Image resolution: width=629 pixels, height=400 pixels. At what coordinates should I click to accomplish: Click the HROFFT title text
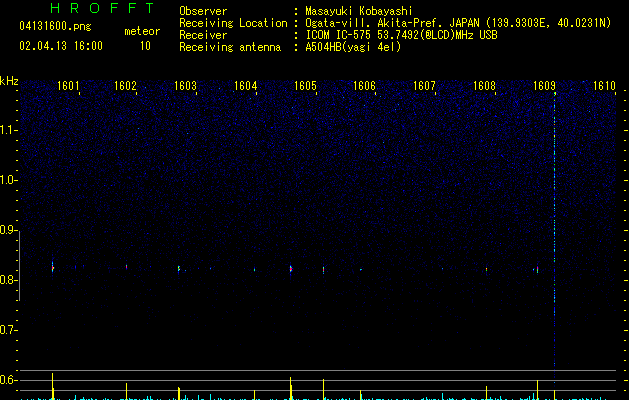point(102,8)
